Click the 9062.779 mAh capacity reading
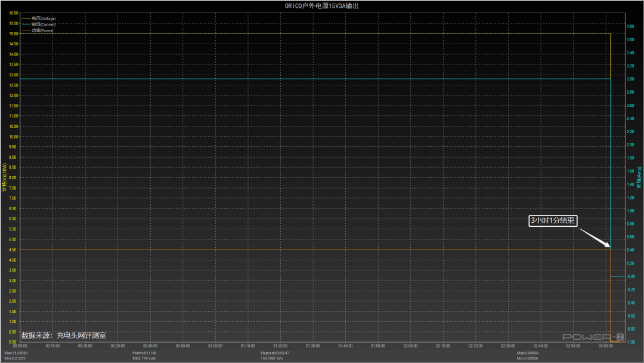The height and width of the screenshot is (363, 644). coord(144,358)
